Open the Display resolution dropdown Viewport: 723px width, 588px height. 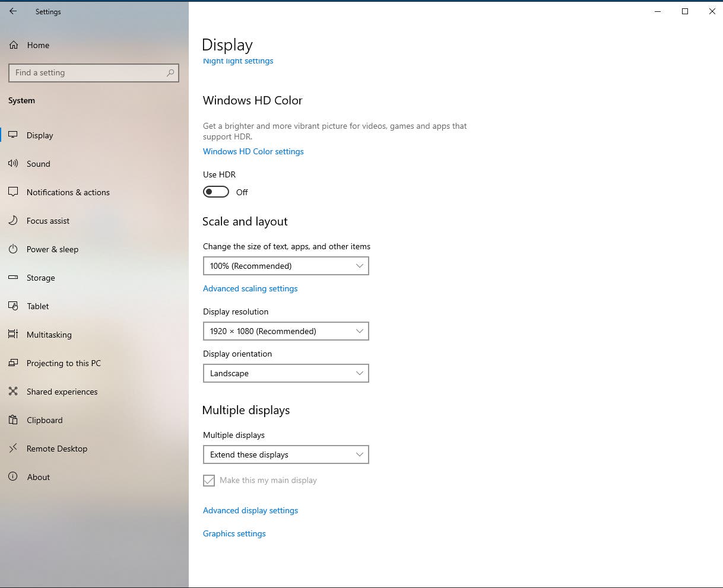point(286,331)
